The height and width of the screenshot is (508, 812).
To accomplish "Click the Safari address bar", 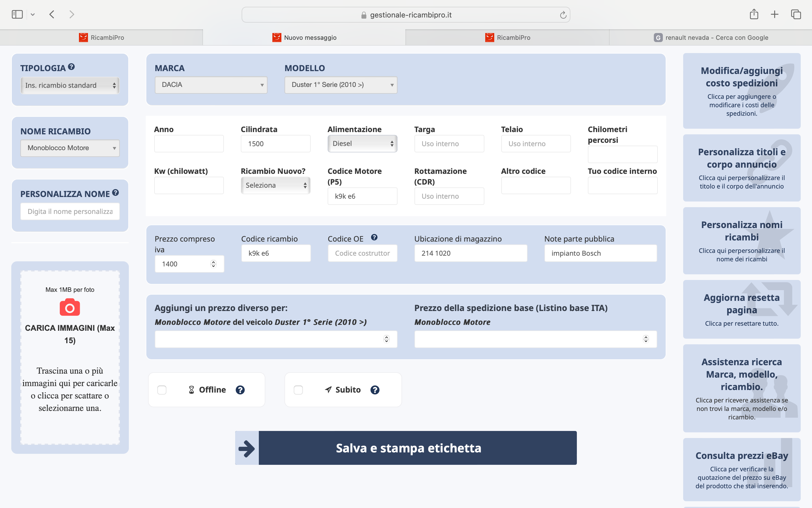I will (406, 15).
